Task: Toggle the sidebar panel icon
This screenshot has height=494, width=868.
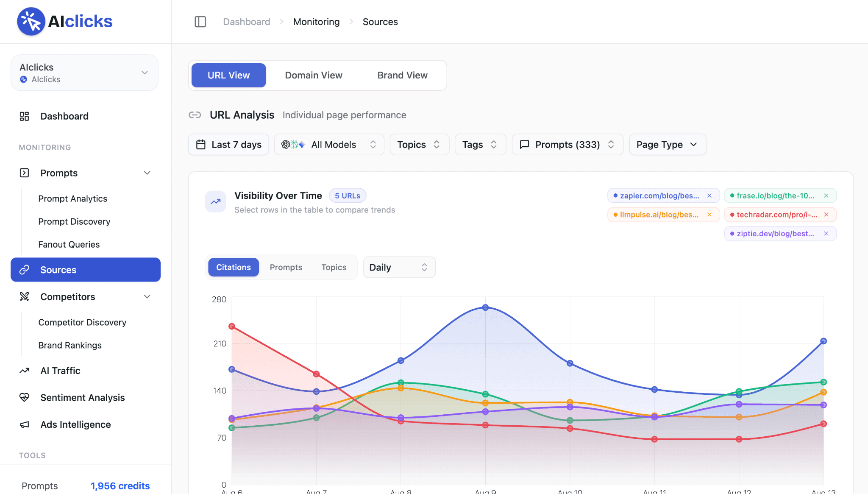Action: (x=200, y=22)
